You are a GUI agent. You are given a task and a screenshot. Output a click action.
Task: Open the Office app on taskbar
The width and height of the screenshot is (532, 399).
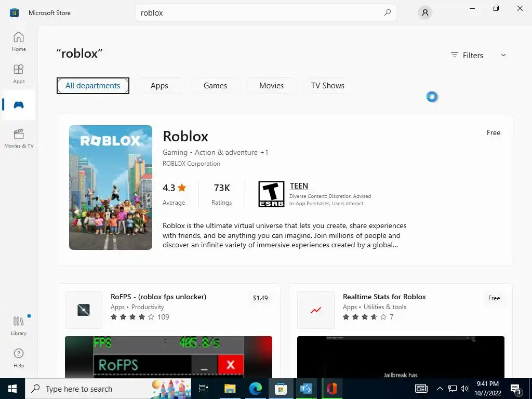[332, 389]
